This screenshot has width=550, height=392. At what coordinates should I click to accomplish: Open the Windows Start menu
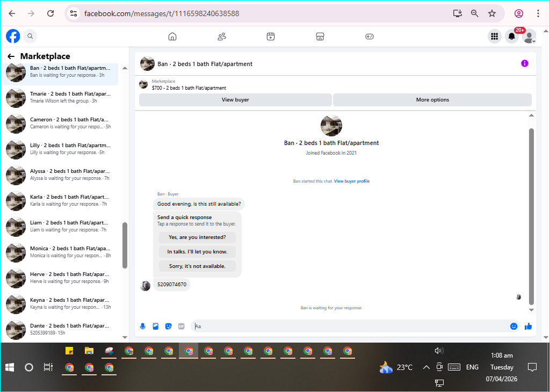point(10,367)
